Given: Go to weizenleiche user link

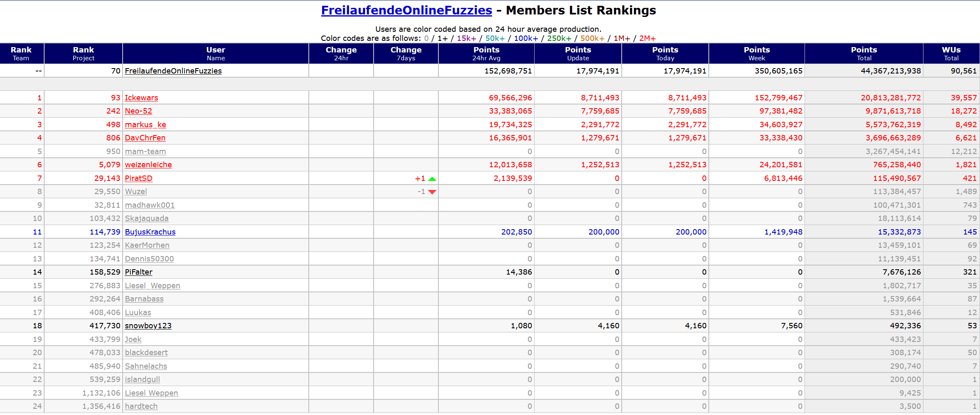Looking at the screenshot, I should coord(149,165).
